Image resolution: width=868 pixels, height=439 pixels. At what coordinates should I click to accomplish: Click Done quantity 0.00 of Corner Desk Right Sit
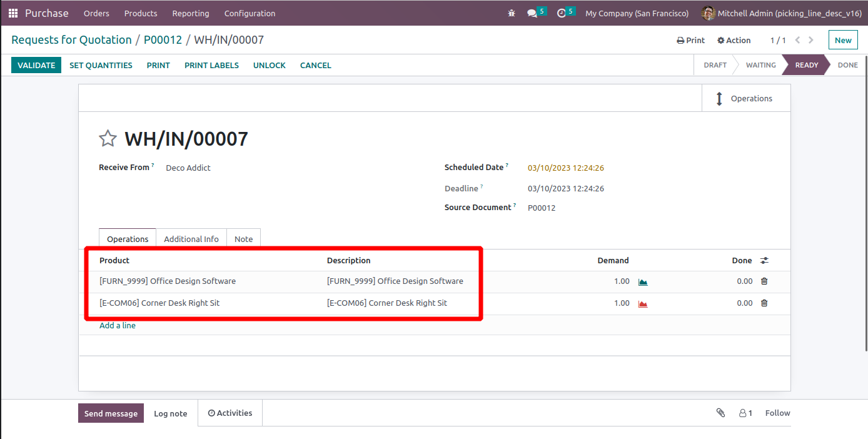point(744,303)
